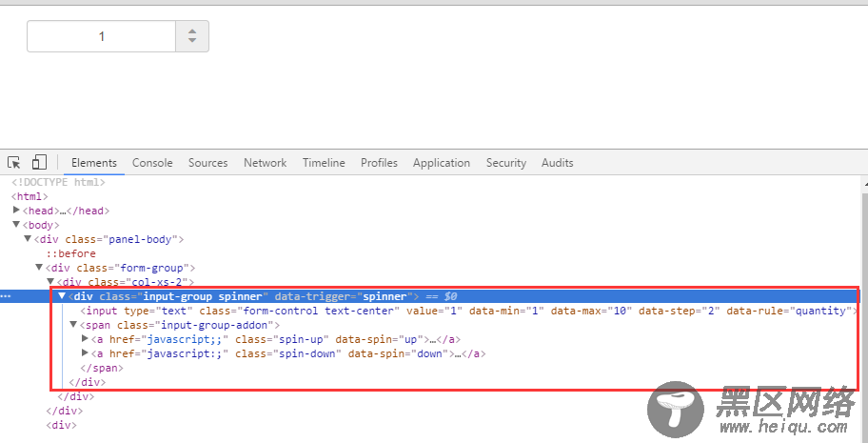
Task: Open the Console tab
Action: tap(152, 163)
